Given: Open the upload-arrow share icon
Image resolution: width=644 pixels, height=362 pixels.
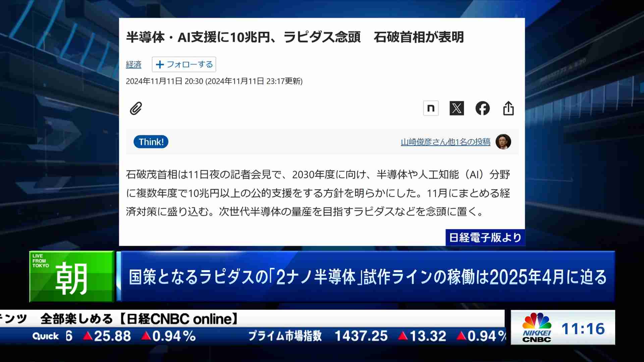Looking at the screenshot, I should (508, 108).
